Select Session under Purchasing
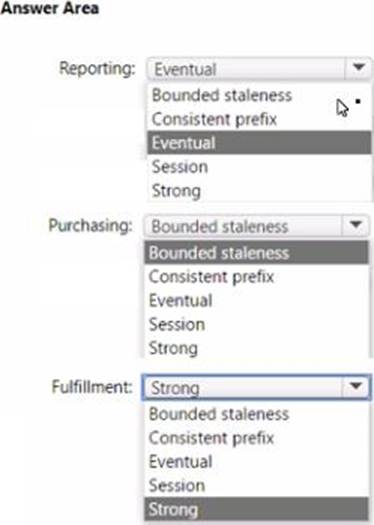This screenshot has height=525, width=374. pyautogui.click(x=256, y=324)
